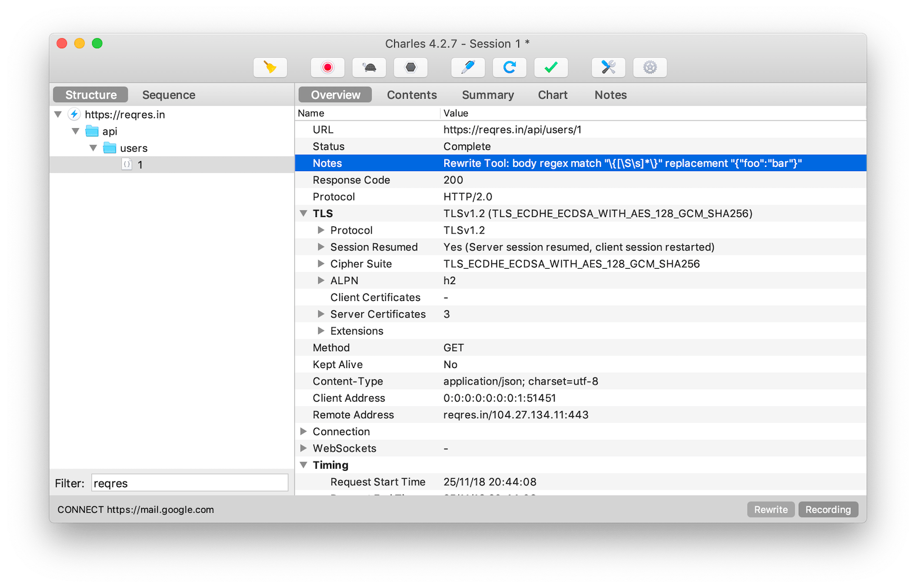Collapse the https://reqres.in host node

pos(58,114)
